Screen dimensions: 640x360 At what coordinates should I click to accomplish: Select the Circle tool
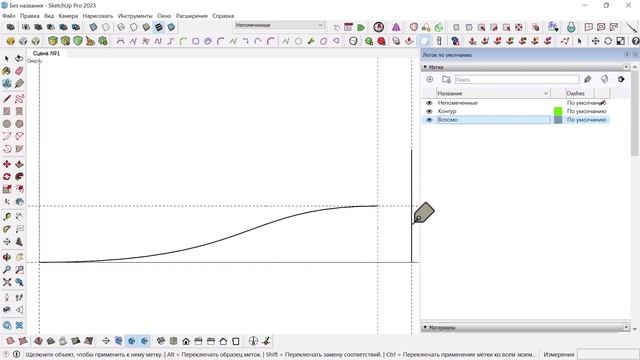click(x=7, y=124)
